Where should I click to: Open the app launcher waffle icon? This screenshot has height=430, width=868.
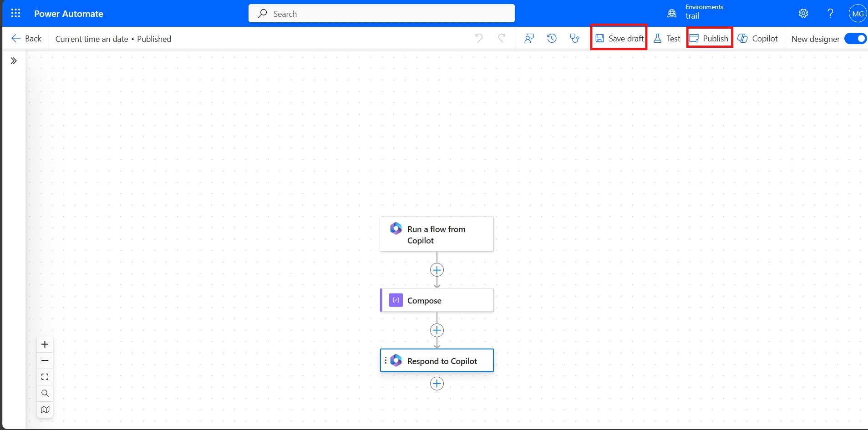(x=15, y=13)
